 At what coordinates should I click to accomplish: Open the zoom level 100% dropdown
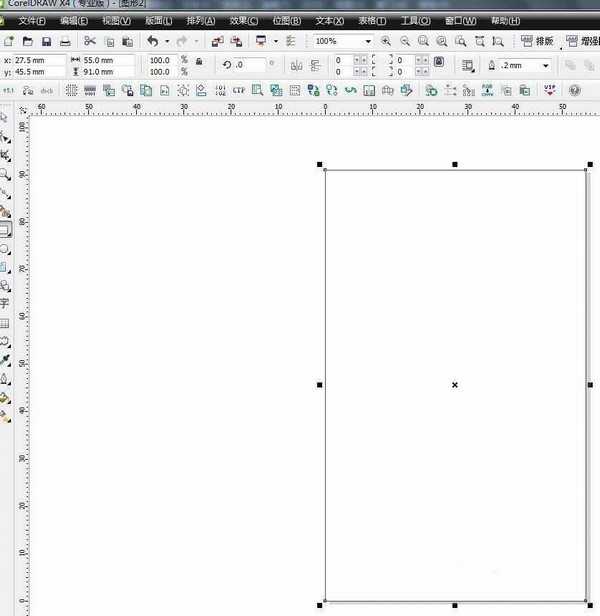click(367, 41)
